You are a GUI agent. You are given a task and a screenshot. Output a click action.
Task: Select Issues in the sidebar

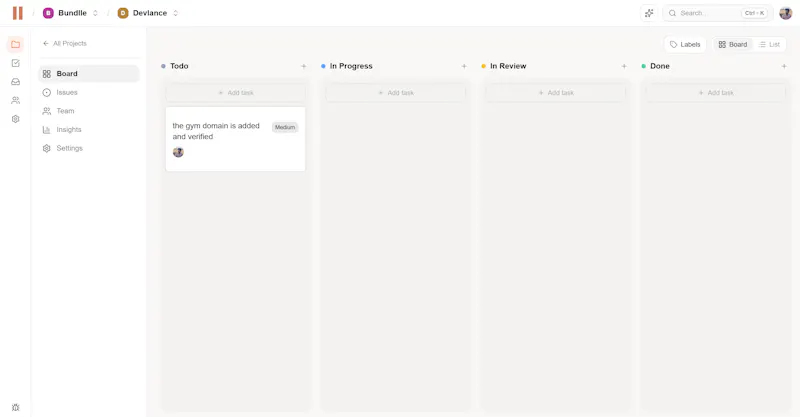coord(89,92)
